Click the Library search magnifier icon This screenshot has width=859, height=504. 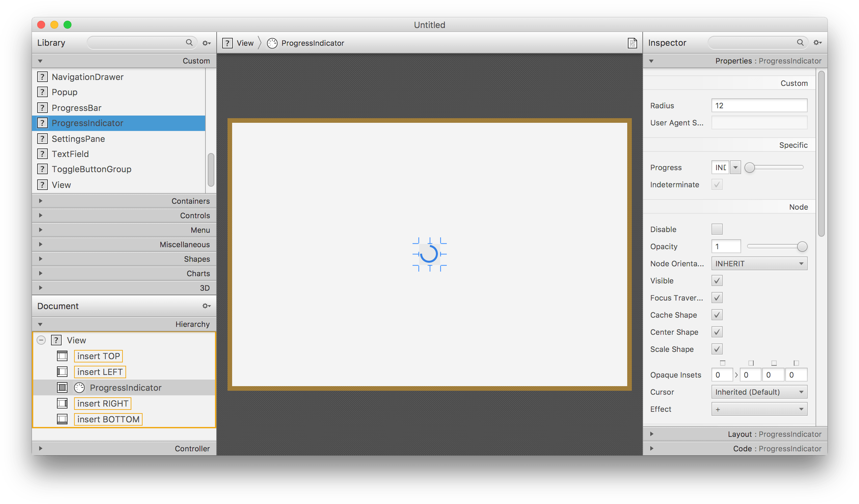189,42
